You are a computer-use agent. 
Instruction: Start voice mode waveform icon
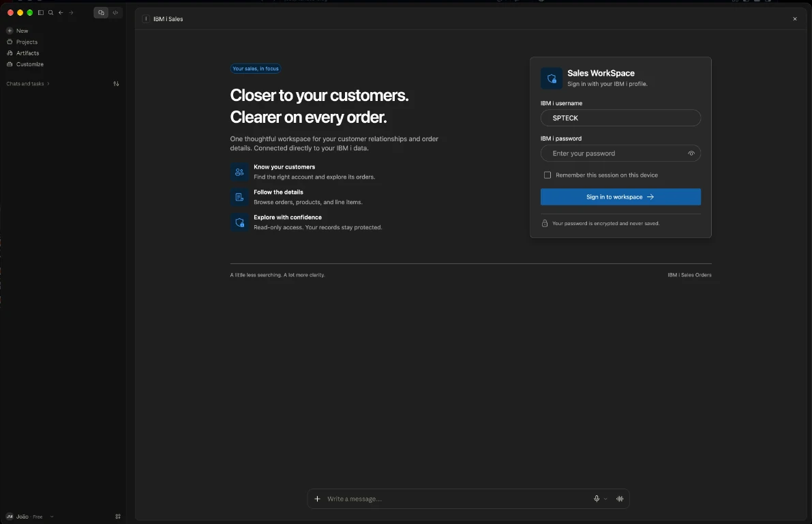(x=620, y=499)
